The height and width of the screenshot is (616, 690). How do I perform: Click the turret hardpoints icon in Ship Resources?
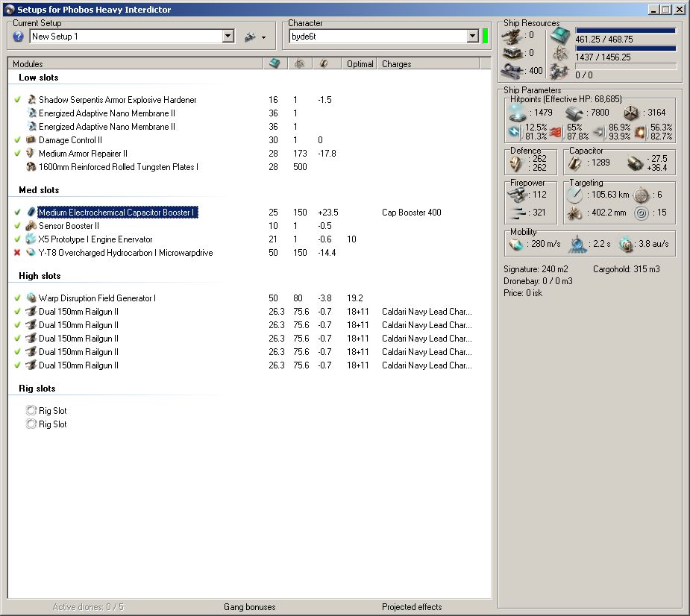[x=512, y=37]
